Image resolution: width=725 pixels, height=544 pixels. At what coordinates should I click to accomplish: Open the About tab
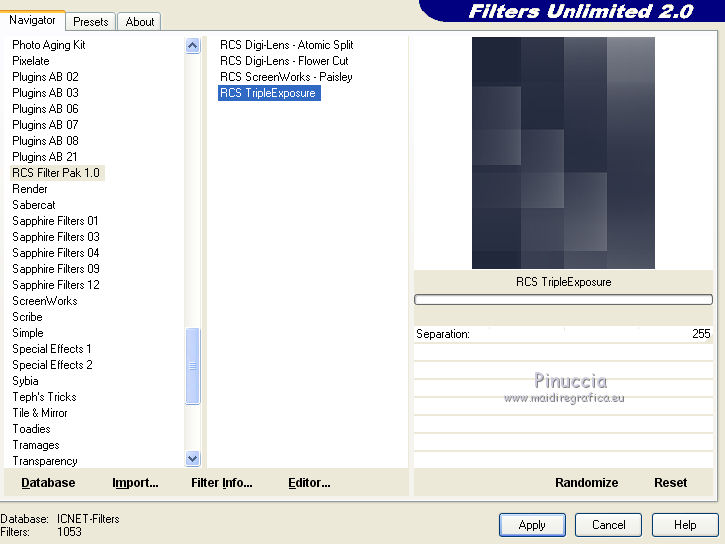click(x=140, y=22)
